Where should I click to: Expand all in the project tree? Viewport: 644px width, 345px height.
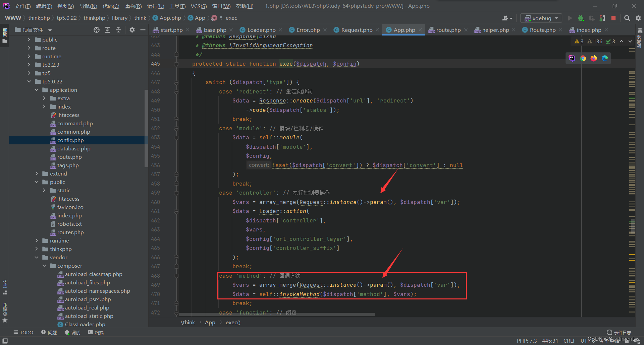coord(107,30)
